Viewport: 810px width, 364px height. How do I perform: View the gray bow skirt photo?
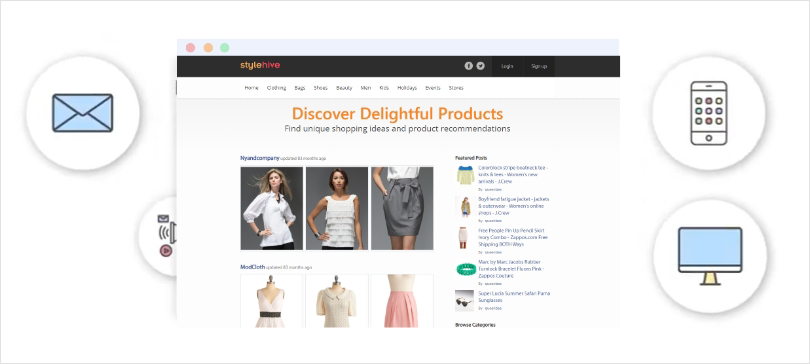402,208
